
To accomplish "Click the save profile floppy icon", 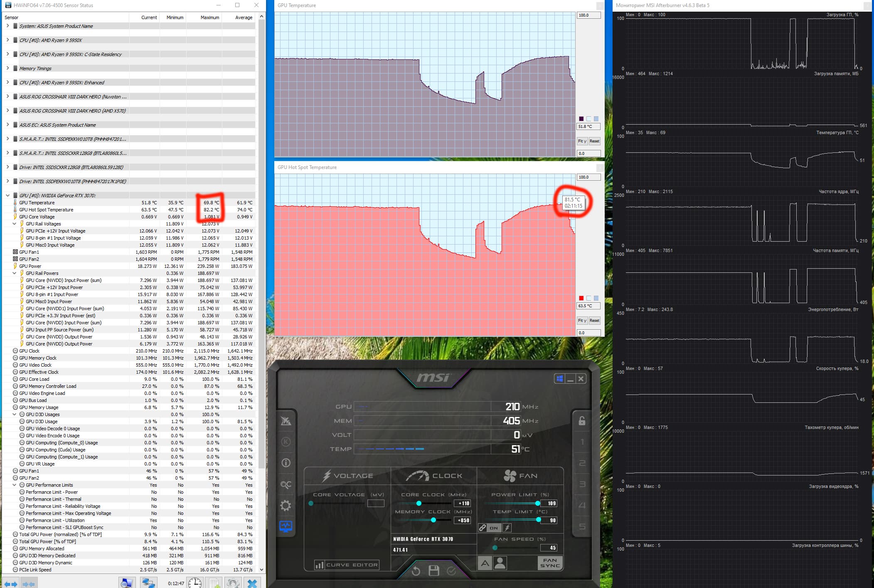I will pyautogui.click(x=434, y=571).
